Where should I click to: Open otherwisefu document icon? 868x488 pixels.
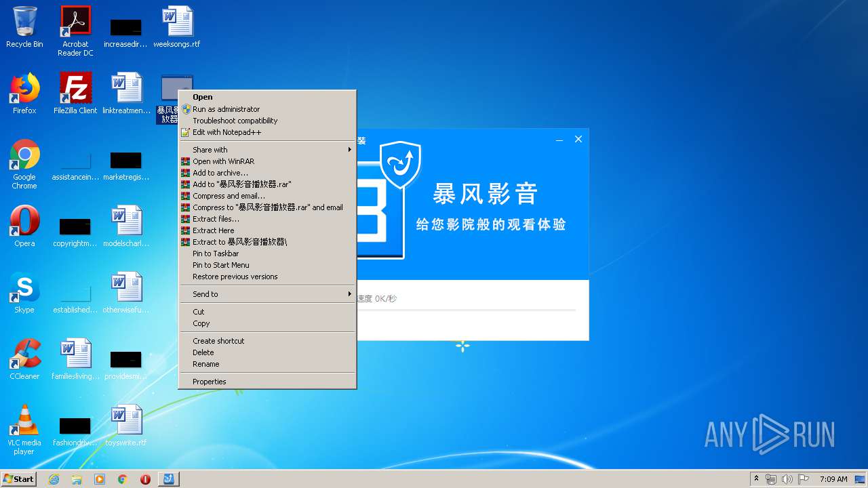(x=126, y=293)
